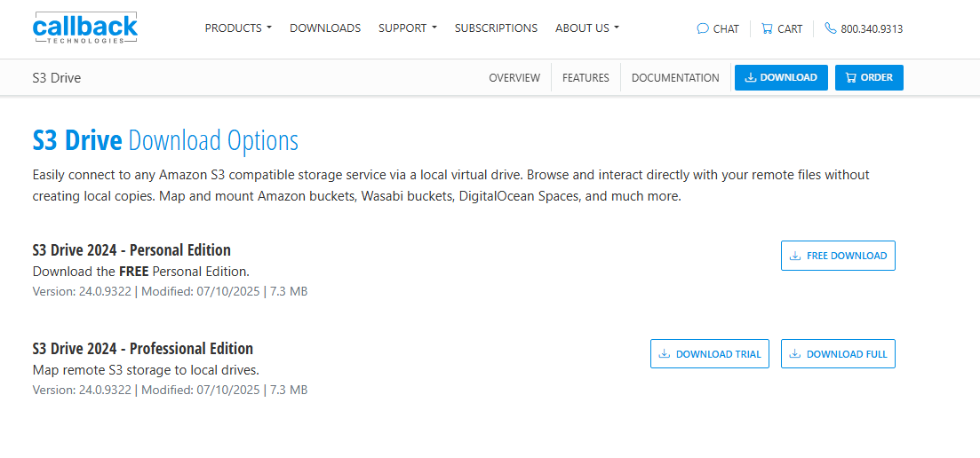Click the S3 Drive product title
This screenshot has width=980, height=458.
[x=57, y=78]
